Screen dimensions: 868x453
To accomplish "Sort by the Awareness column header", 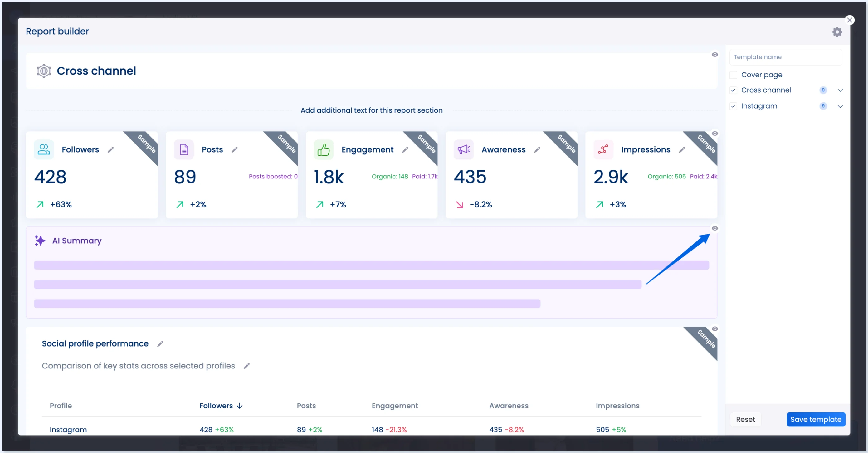I will [509, 406].
